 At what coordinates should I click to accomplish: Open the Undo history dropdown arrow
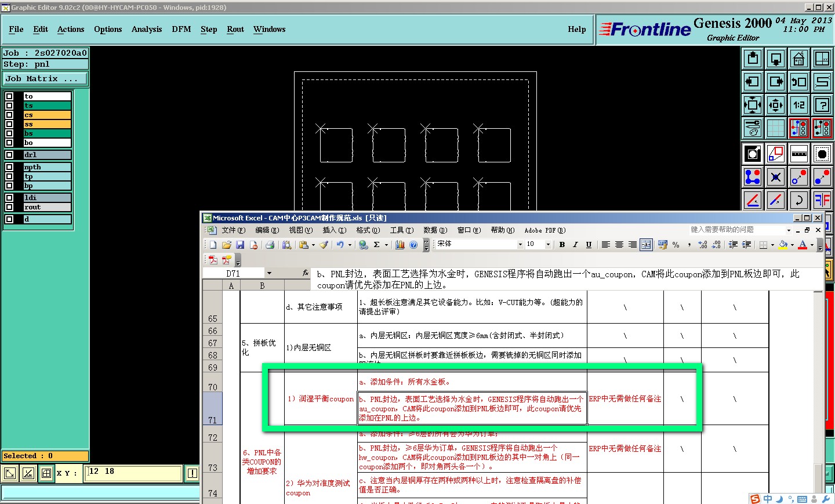tap(350, 245)
